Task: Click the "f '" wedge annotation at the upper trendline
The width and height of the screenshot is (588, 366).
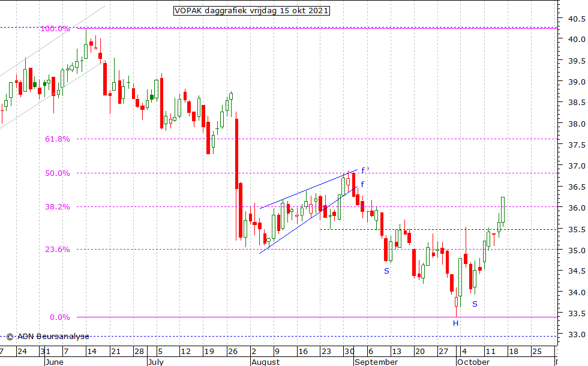Action: (x=365, y=170)
